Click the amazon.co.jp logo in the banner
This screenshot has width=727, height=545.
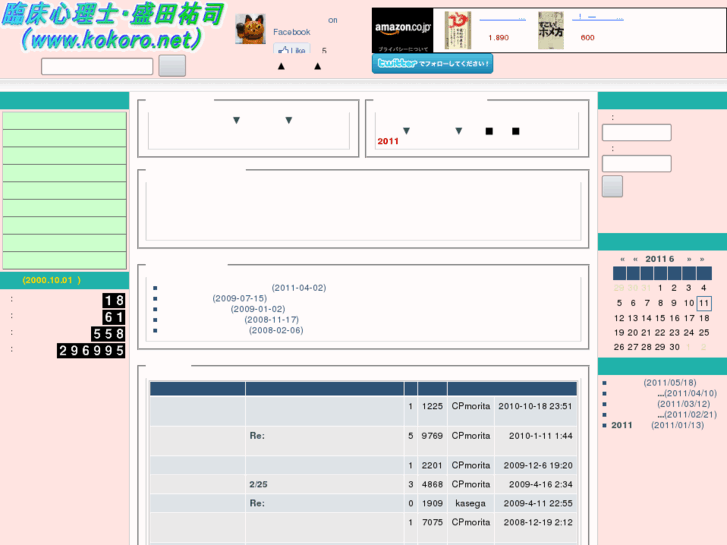coord(402,27)
